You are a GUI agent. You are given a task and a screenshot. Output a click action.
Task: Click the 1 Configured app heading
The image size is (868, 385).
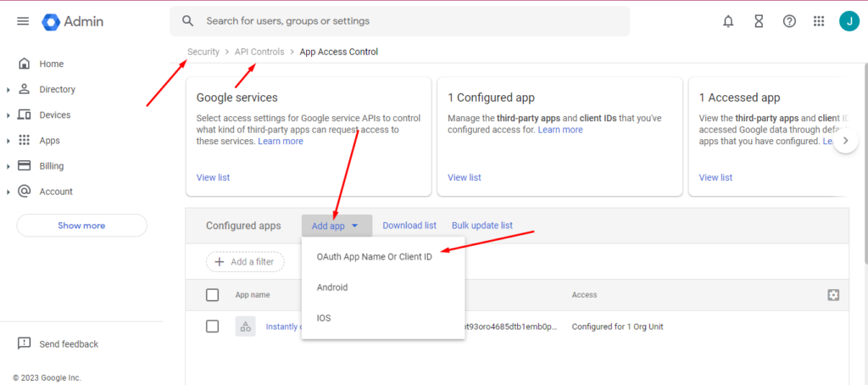(x=491, y=98)
